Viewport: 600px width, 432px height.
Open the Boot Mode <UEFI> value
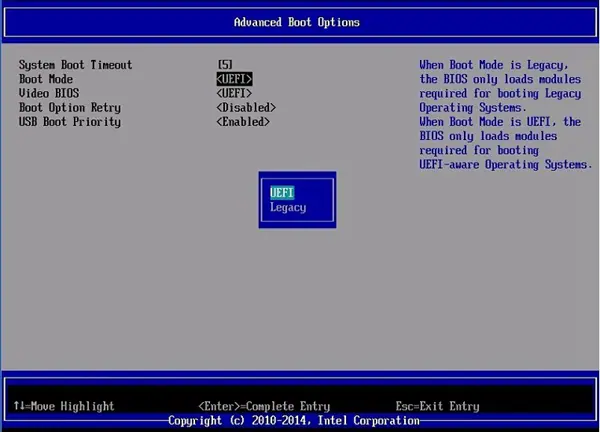(234, 79)
